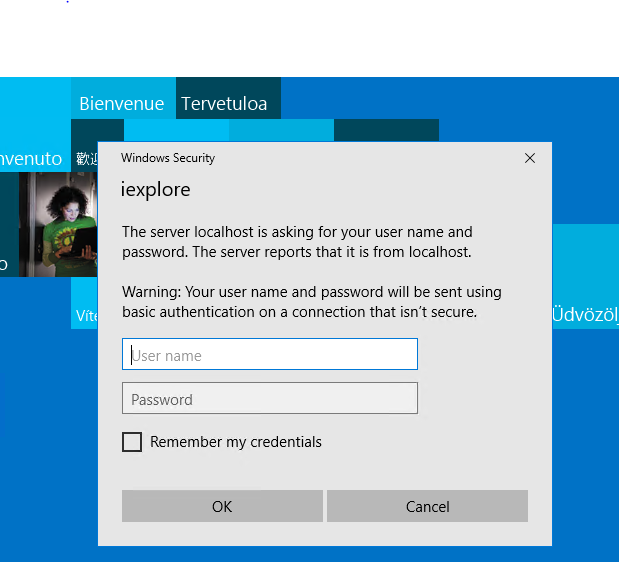Enable Remember my credentials checkbox
The width and height of the screenshot is (619, 562).
point(132,442)
